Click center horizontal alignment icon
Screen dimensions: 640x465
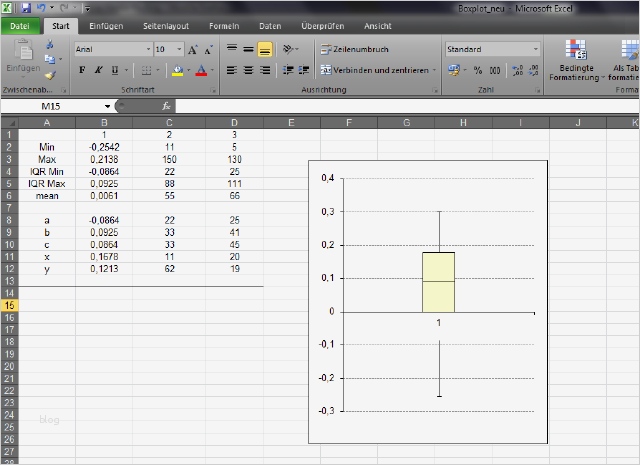[248, 70]
